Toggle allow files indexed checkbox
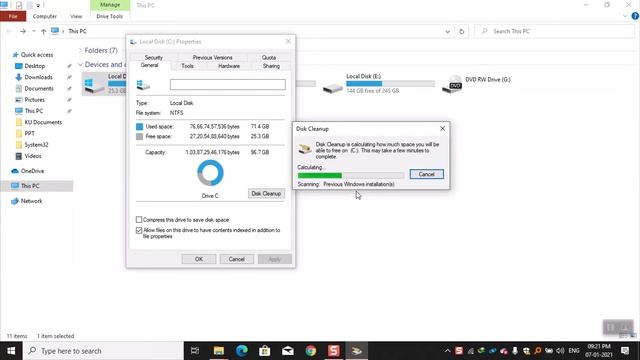 coord(139,230)
